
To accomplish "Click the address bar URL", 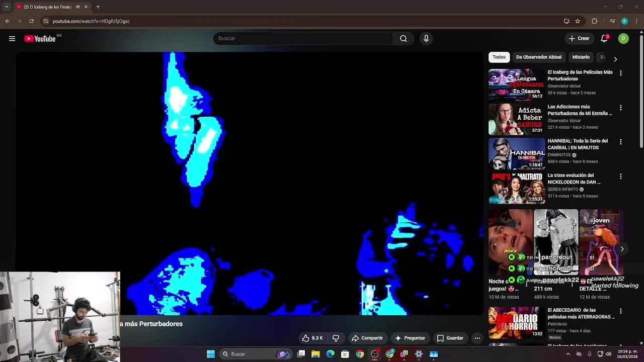I will [x=91, y=21].
